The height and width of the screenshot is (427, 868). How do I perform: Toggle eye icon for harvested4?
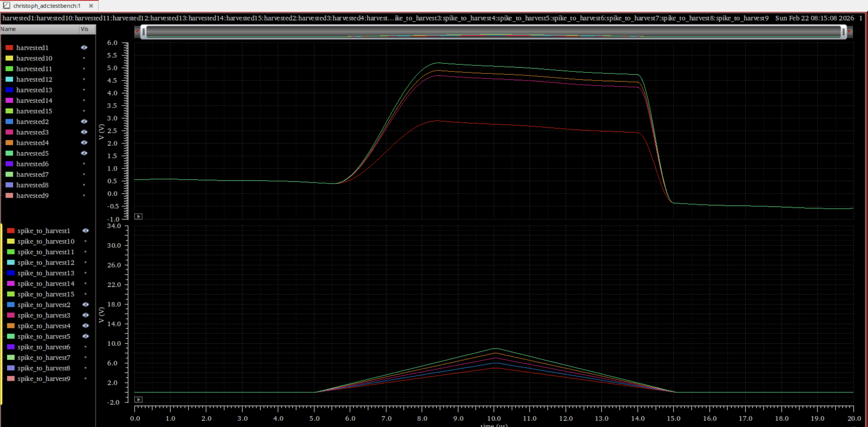pyautogui.click(x=84, y=142)
